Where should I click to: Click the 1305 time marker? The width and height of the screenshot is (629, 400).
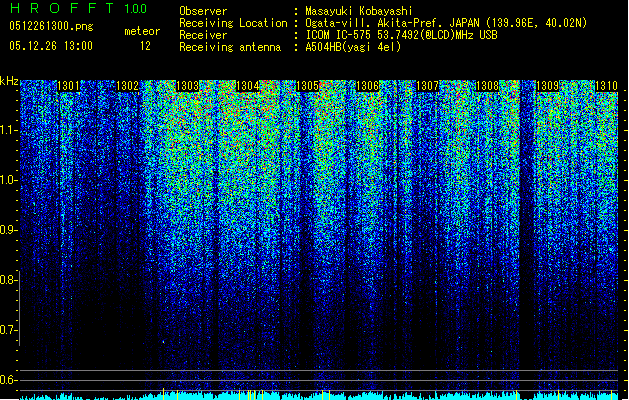click(x=307, y=86)
